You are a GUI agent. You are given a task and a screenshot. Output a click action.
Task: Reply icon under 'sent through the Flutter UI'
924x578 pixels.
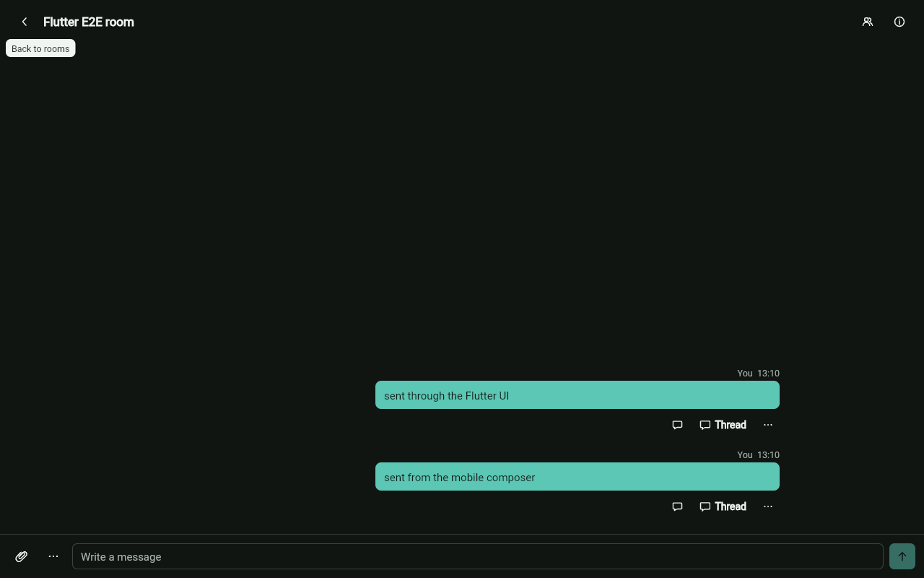coord(677,425)
